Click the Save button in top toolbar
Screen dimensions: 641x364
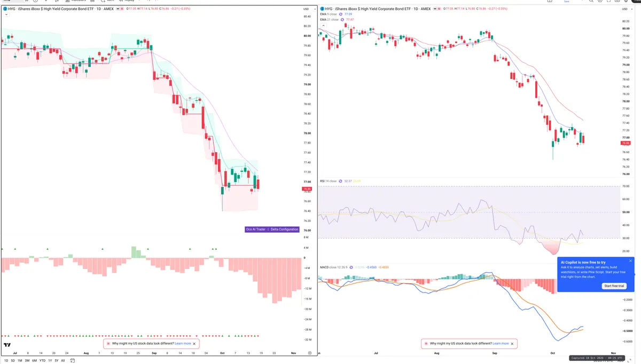pos(566,2)
